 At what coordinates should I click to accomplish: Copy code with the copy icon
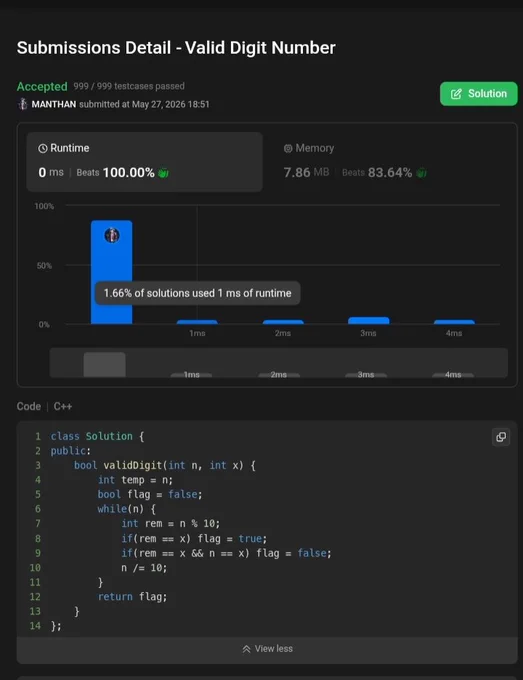[501, 437]
